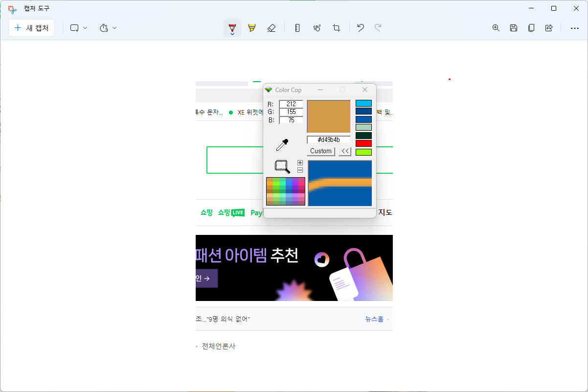Toggle touch writing in Snipping Tool
This screenshot has height=392, width=588.
(317, 28)
